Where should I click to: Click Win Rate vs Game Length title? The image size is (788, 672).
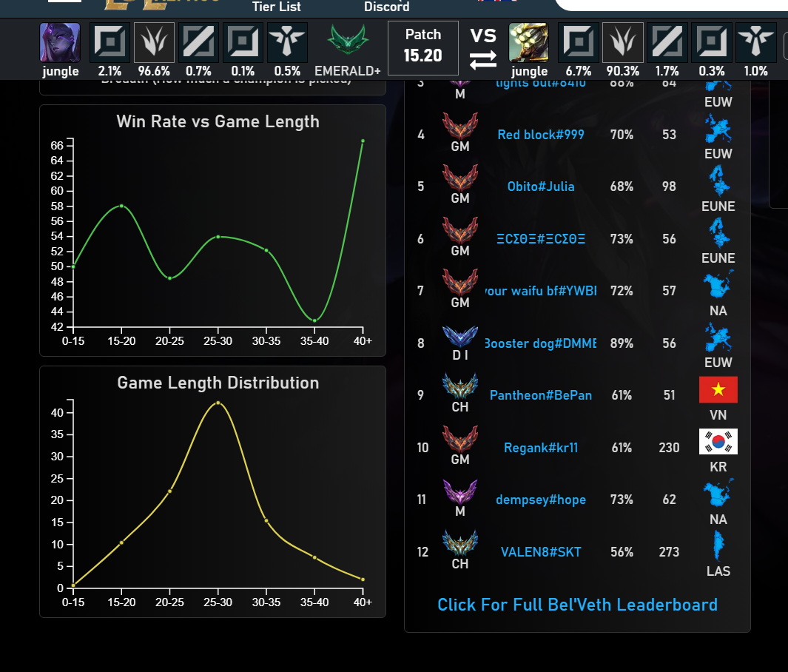click(218, 121)
